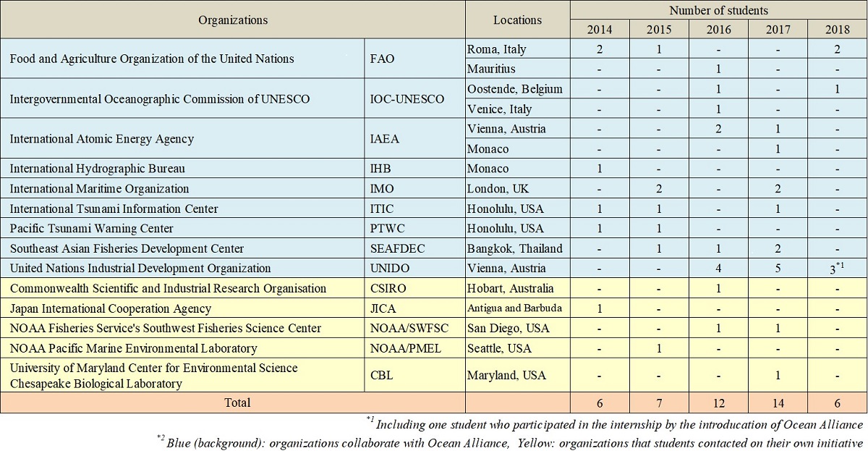Click the UNIDO 2018 cell with footnote
This screenshot has height=451, width=868.
[838, 269]
